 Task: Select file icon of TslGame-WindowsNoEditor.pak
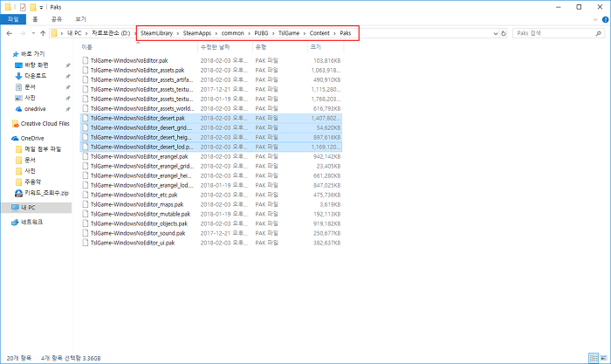[86, 60]
